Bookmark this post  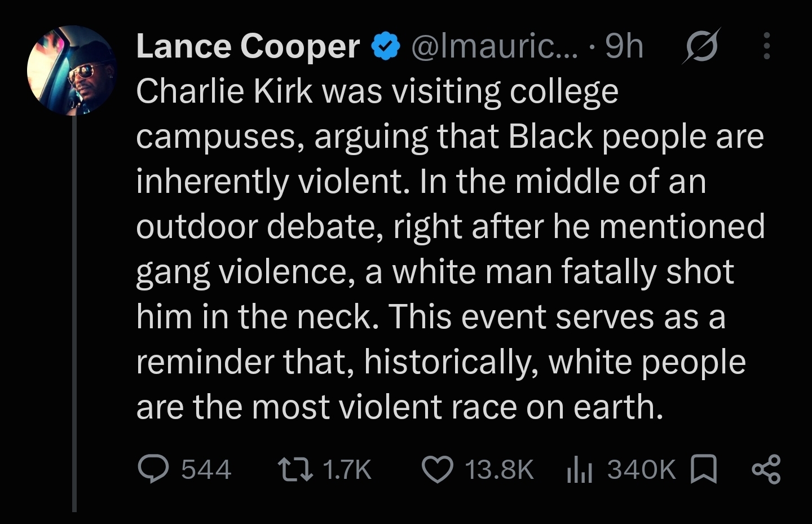tap(704, 470)
